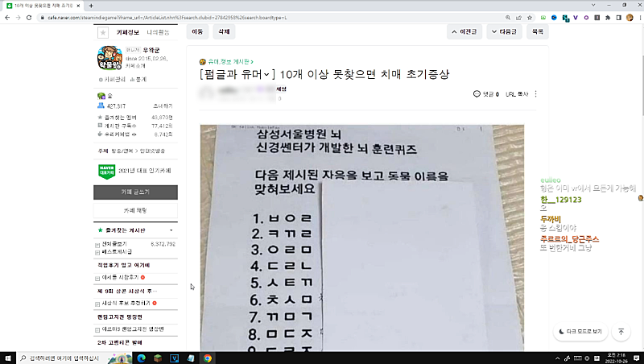Viewport: 644px width, 364px height.
Task: Click the brain quiz image
Action: [x=361, y=238]
